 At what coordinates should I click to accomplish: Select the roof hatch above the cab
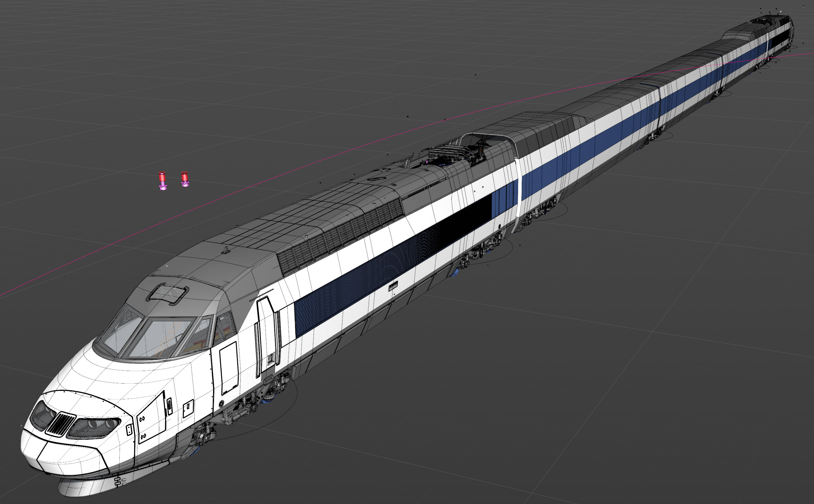168,294
